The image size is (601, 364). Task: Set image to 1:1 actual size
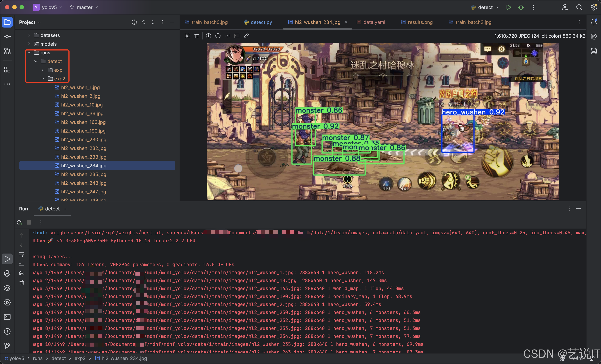(227, 36)
